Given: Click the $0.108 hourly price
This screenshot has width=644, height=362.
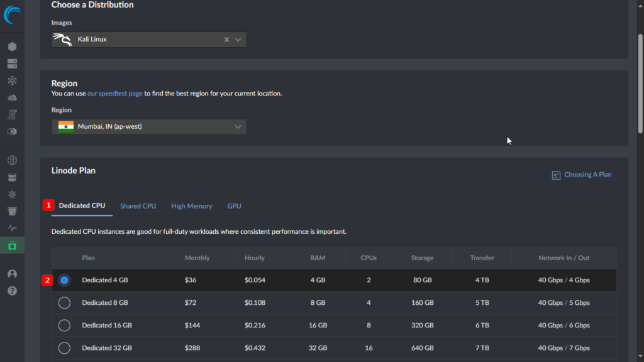Looking at the screenshot, I should 255,302.
